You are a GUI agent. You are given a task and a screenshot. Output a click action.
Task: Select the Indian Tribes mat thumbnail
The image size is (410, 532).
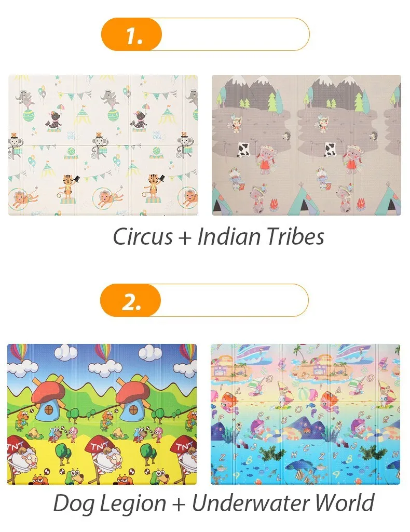click(x=306, y=145)
